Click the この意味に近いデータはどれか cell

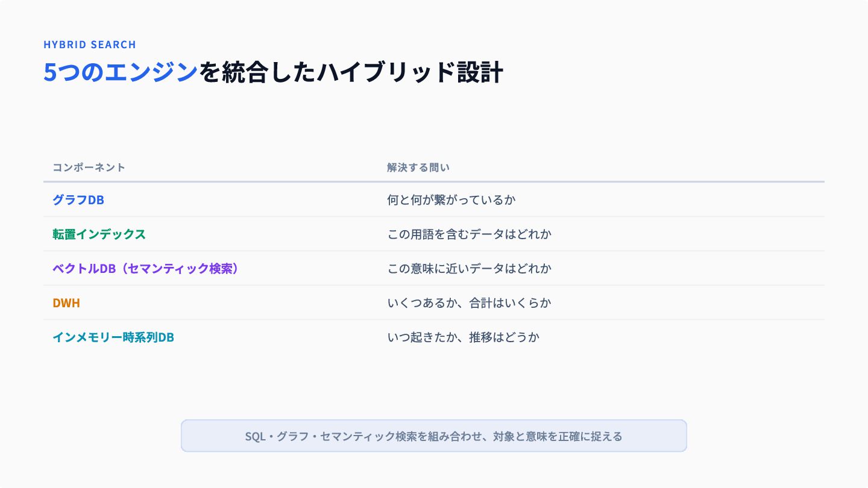point(470,268)
